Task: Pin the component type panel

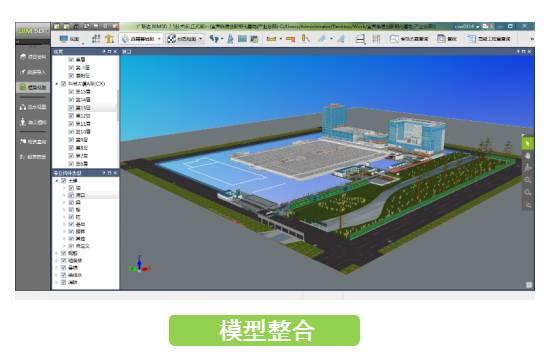Action: pos(104,173)
